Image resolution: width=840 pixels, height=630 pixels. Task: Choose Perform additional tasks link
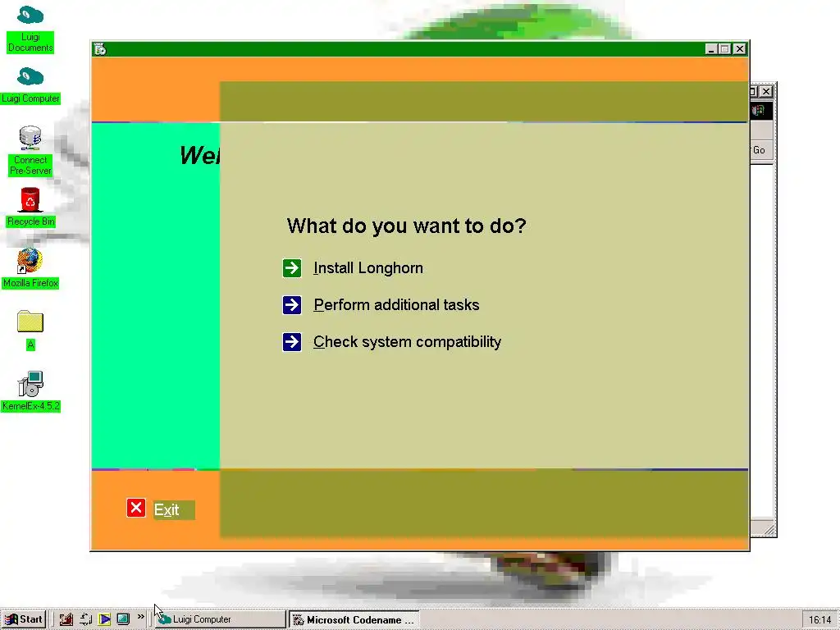tap(396, 305)
